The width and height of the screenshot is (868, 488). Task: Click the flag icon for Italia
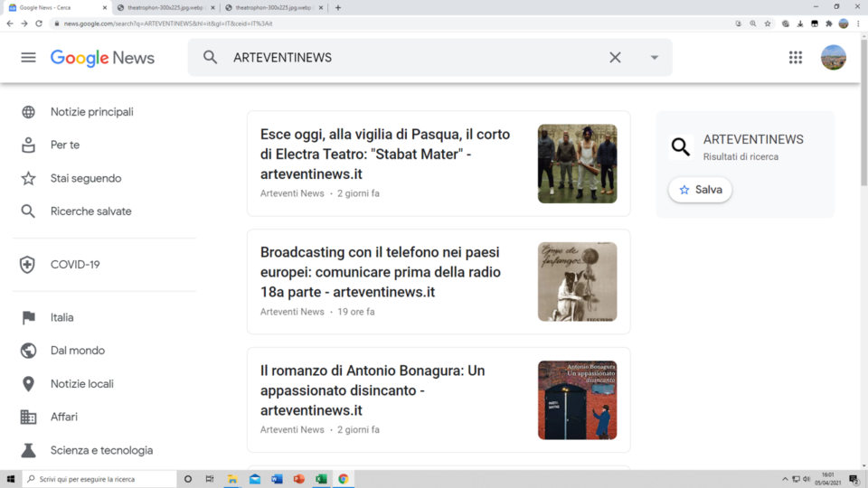pyautogui.click(x=28, y=317)
